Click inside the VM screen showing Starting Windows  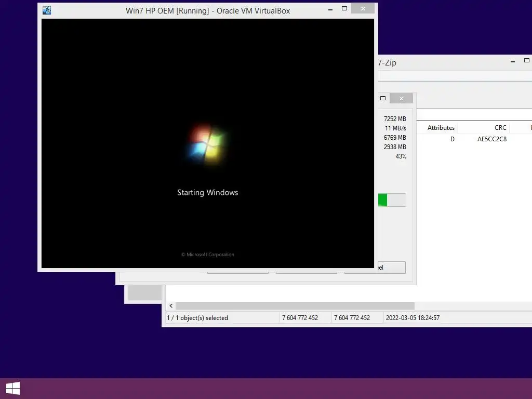[208, 143]
